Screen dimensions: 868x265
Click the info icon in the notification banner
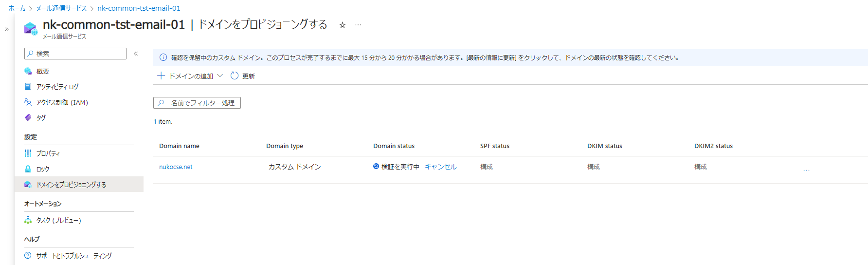(x=163, y=57)
